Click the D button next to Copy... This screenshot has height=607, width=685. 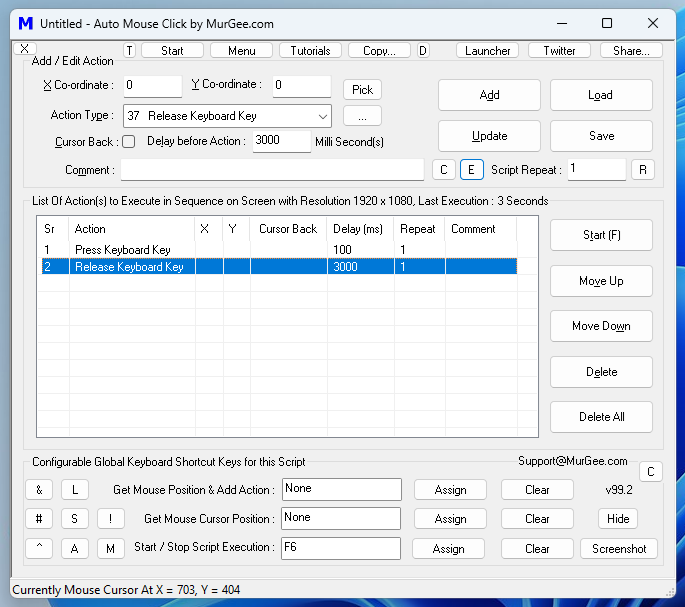[x=423, y=51]
